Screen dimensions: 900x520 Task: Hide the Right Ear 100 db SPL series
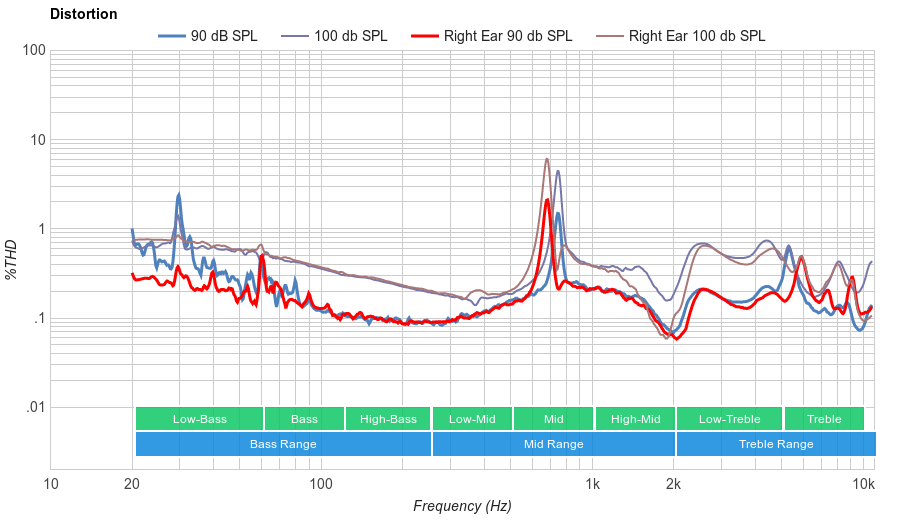click(696, 36)
